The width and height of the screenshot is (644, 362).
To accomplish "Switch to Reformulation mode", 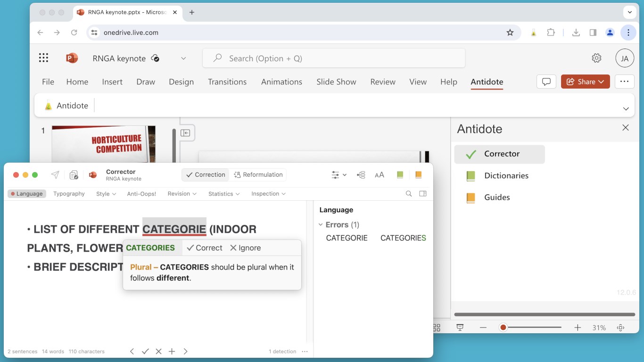I will tap(258, 175).
